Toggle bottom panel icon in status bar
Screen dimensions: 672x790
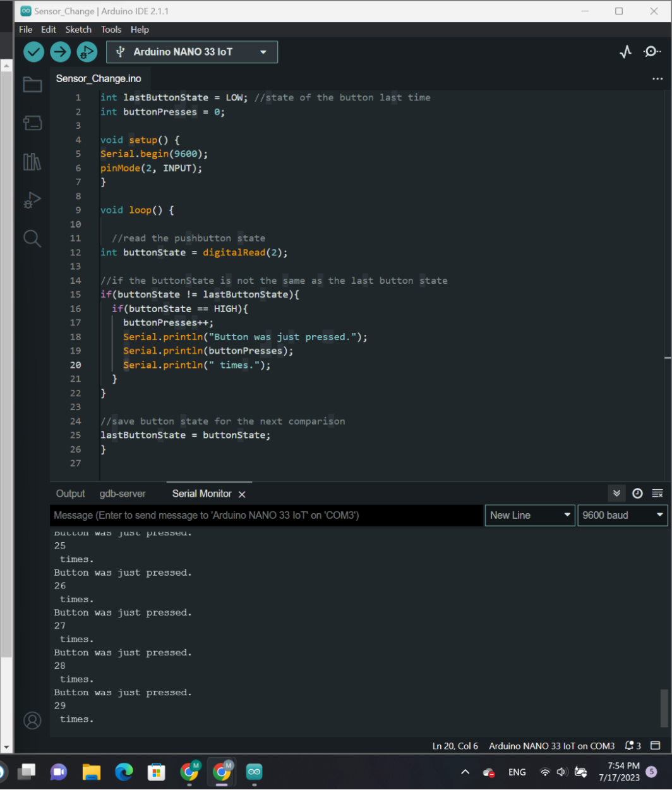657,746
